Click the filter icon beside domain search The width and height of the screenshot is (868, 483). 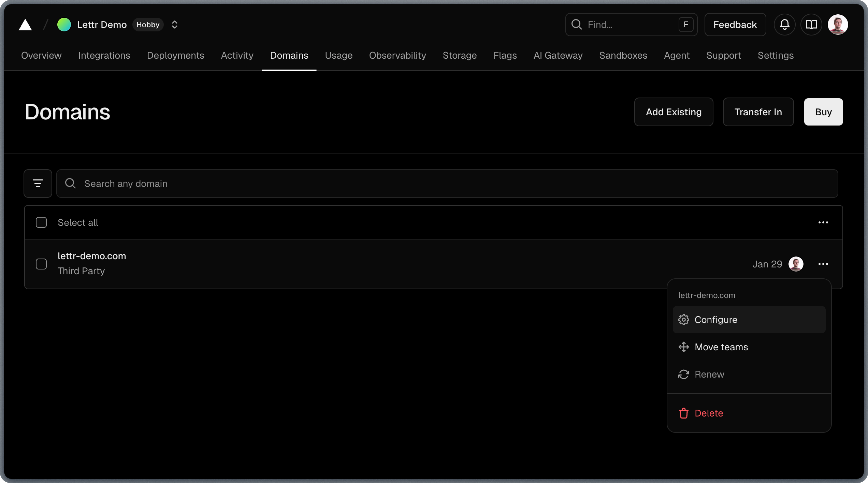pyautogui.click(x=38, y=184)
